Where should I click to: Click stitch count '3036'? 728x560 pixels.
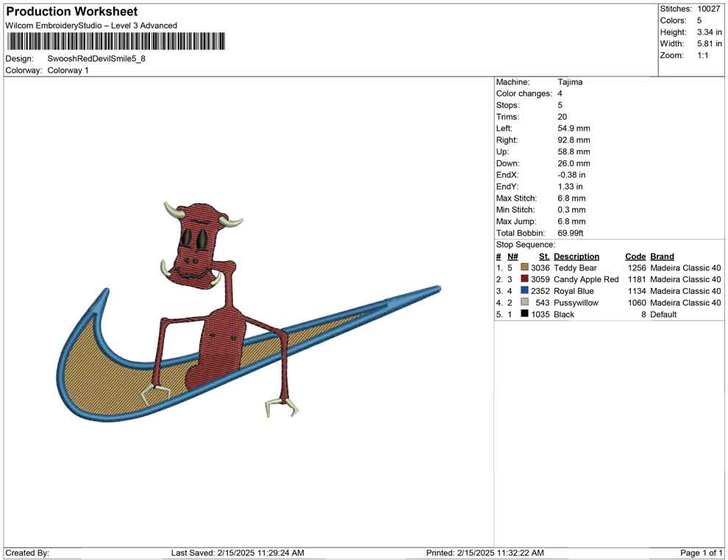[540, 268]
